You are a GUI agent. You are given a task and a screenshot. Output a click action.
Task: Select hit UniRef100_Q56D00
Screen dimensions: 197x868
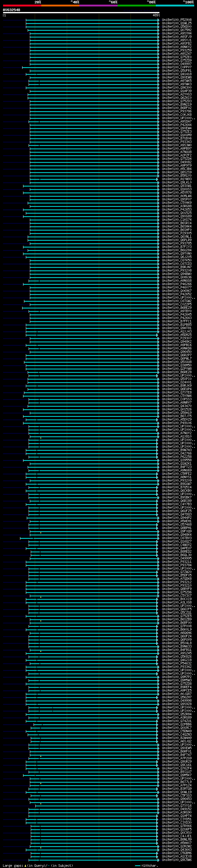[176, 26]
